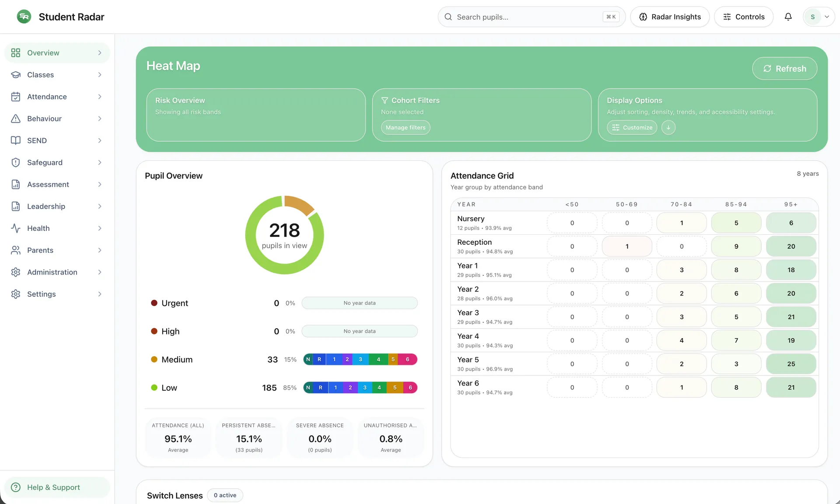Select the green Year 4 segment in Medium bar
The width and height of the screenshot is (840, 504).
click(378, 359)
